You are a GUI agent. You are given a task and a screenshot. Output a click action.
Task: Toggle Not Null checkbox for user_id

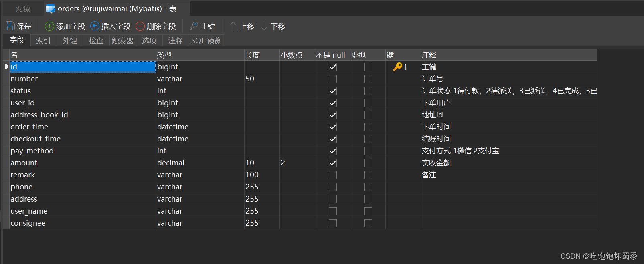[x=333, y=103]
